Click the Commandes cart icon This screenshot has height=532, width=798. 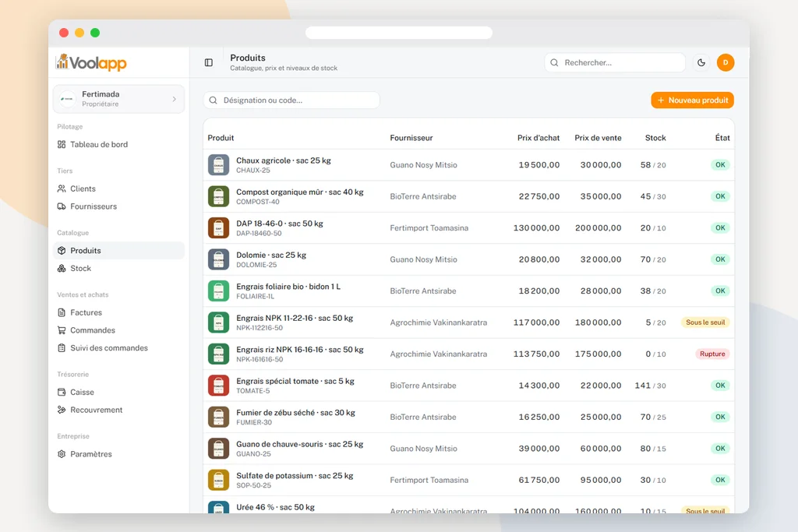(x=62, y=330)
